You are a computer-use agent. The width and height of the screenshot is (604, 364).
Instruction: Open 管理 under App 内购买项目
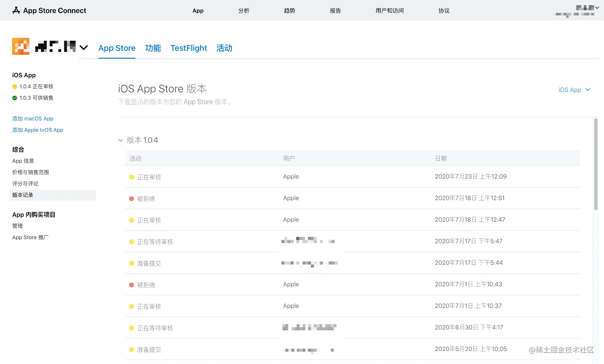17,226
